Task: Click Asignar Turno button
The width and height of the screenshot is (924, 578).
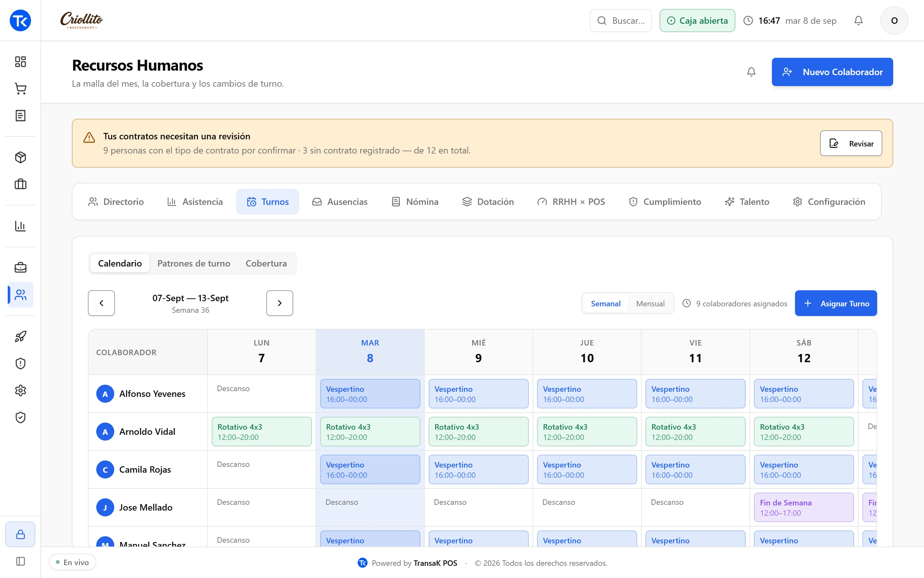Action: (x=835, y=303)
